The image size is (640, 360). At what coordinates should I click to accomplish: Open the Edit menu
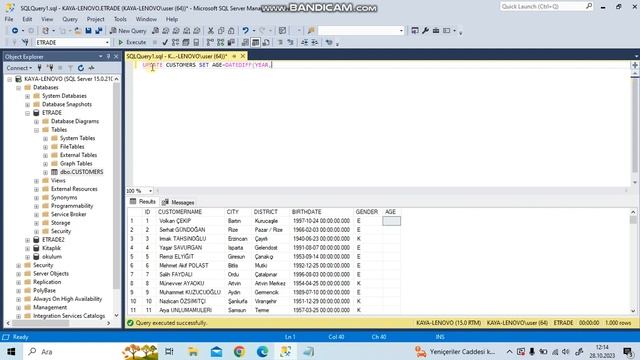click(27, 19)
